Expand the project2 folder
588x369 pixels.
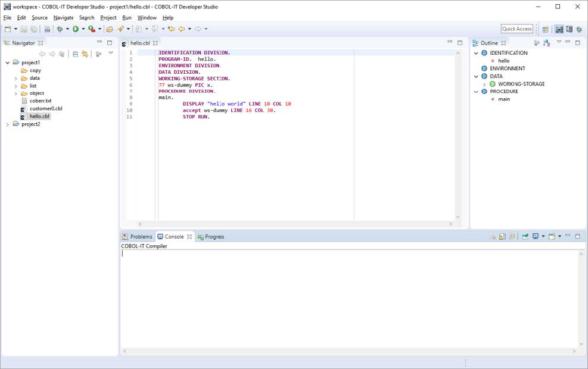point(7,124)
